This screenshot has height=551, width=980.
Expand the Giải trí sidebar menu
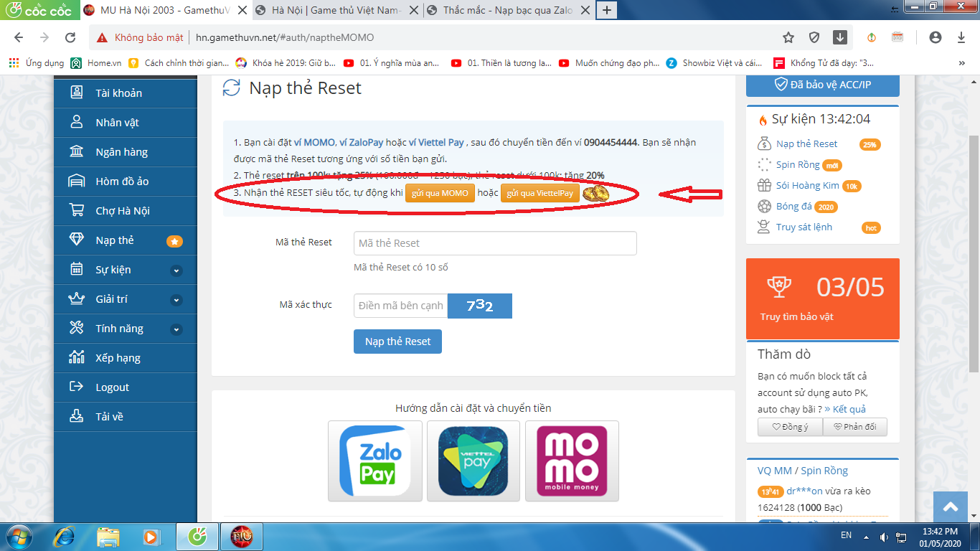tap(176, 300)
